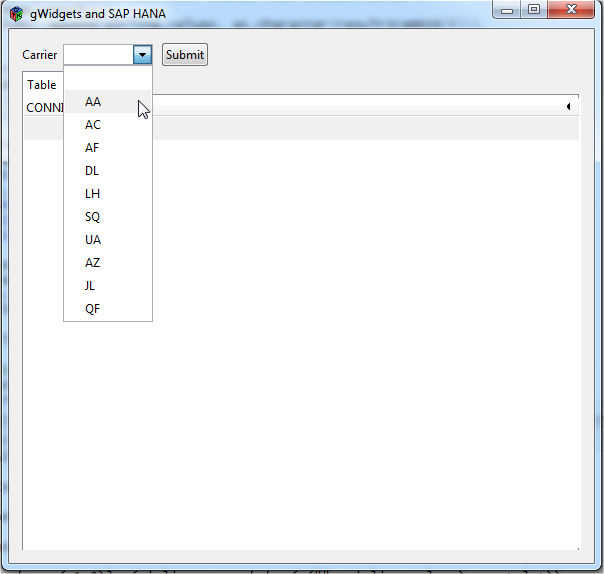Pick QF at the list bottom
Screen dimensions: 604x574
(x=108, y=309)
